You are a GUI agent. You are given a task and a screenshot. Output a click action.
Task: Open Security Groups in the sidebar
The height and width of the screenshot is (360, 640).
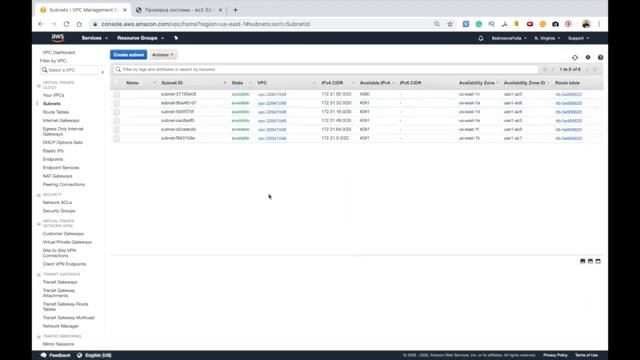pyautogui.click(x=59, y=211)
